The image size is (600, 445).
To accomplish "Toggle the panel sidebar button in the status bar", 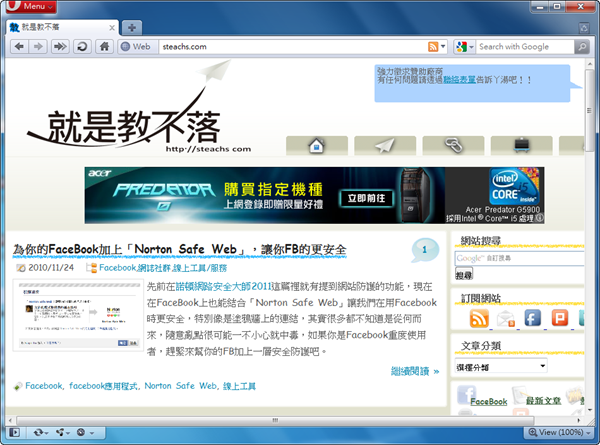I will click(x=15, y=432).
